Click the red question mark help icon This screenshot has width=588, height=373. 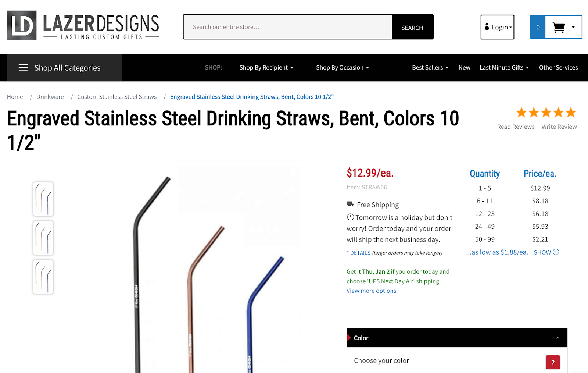coord(553,362)
